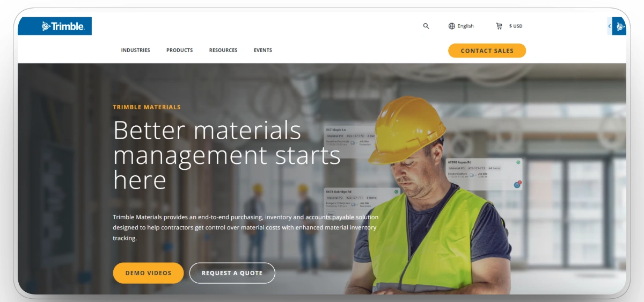Screen dimensions: 644x302
Task: Open the search magnifier icon
Action: [x=426, y=26]
